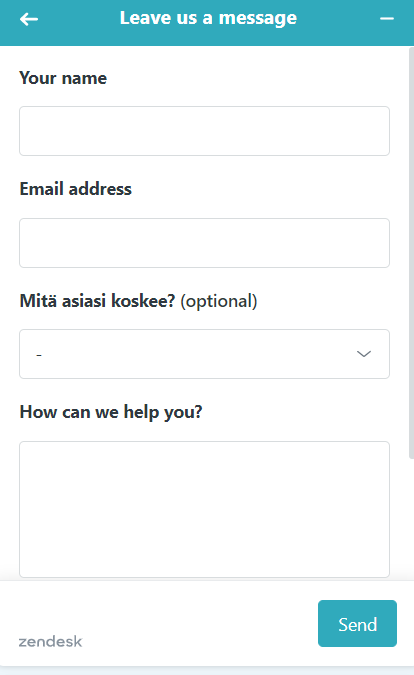
Task: Select the dash placeholder value in dropdown
Action: tap(39, 355)
